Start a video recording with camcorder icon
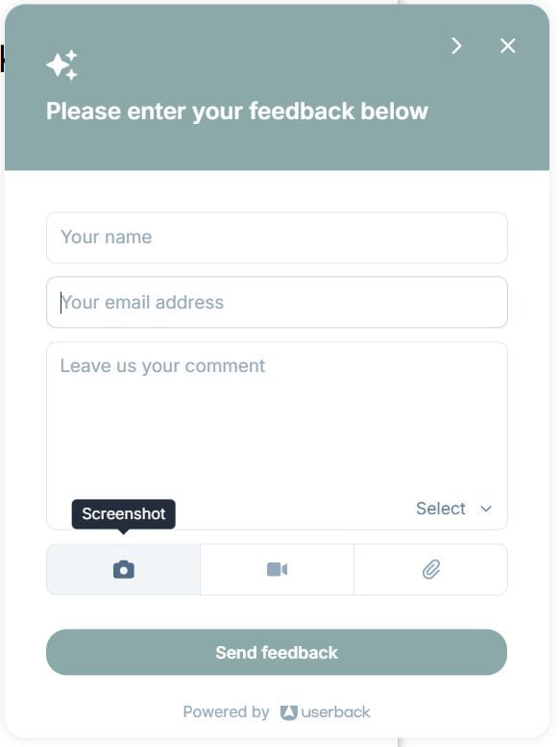The width and height of the screenshot is (560, 747). pyautogui.click(x=277, y=569)
